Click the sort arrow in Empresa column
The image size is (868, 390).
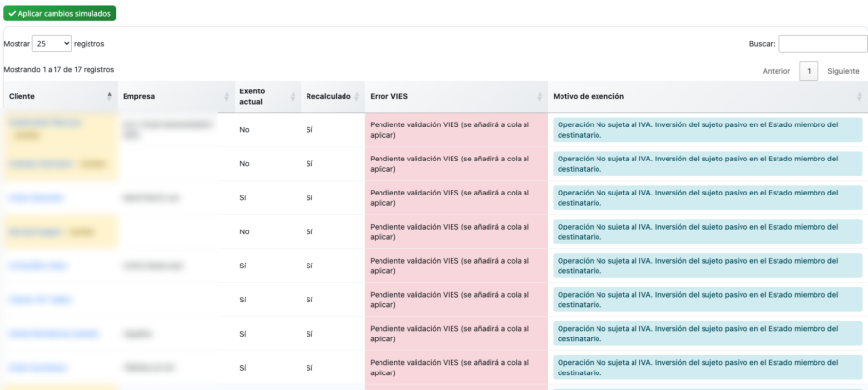tap(226, 96)
